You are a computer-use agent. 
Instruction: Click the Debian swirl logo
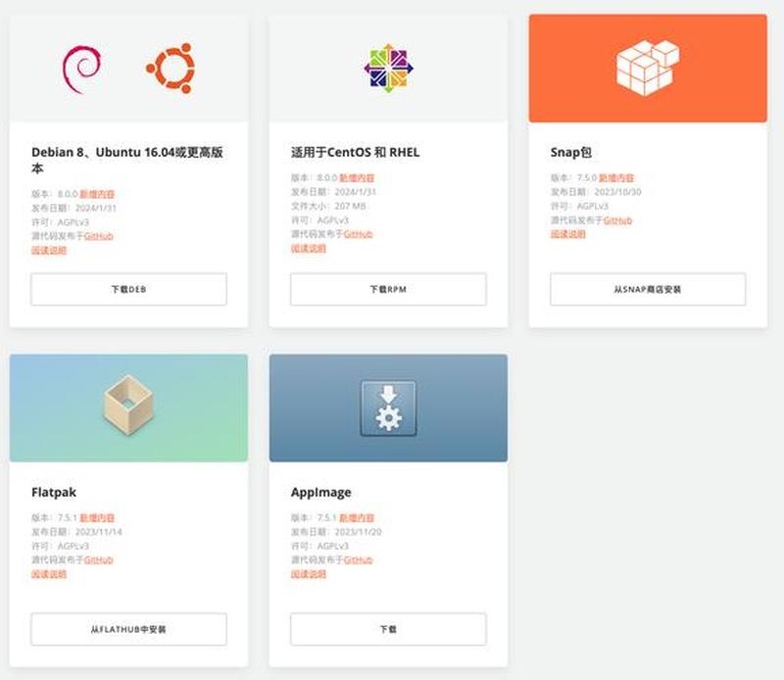coord(81,69)
